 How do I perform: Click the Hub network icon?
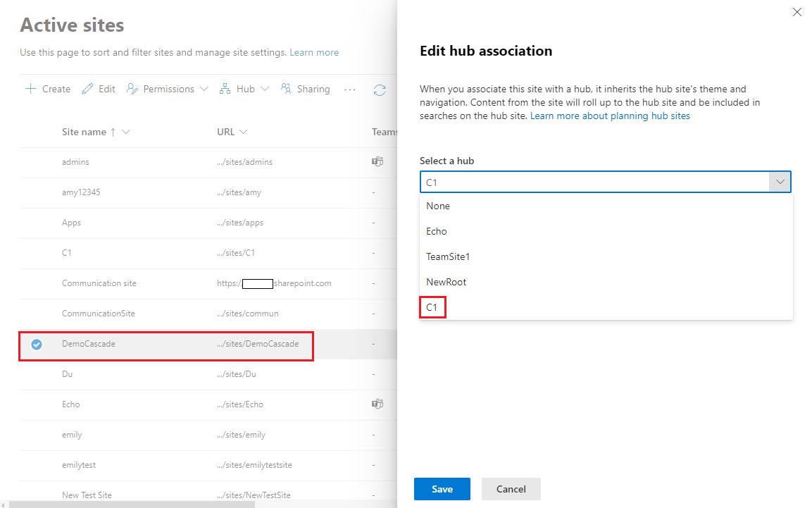coord(225,89)
